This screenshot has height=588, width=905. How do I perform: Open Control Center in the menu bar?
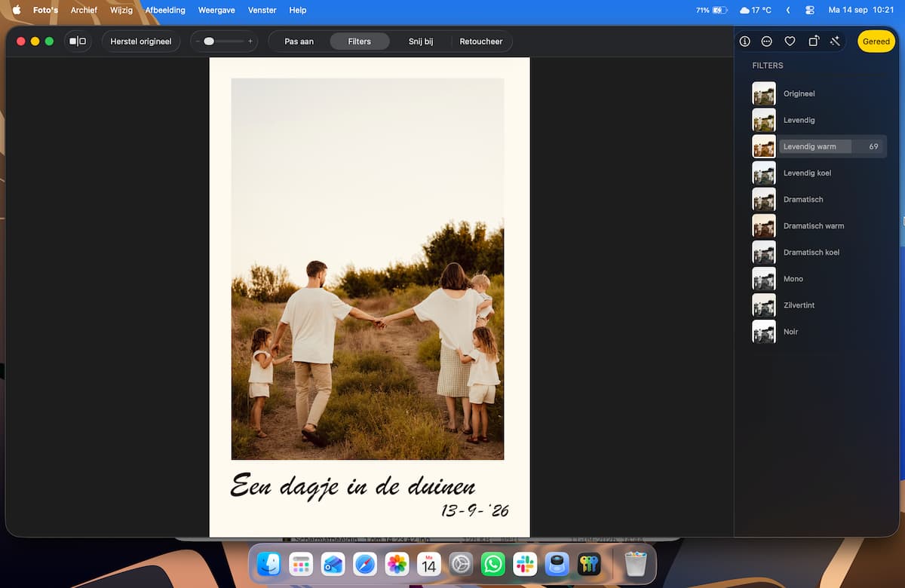coord(810,10)
